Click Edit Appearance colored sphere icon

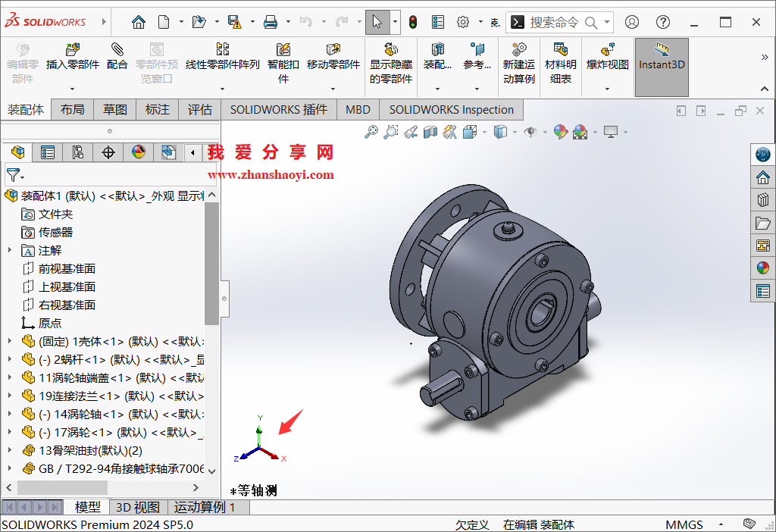click(x=560, y=132)
